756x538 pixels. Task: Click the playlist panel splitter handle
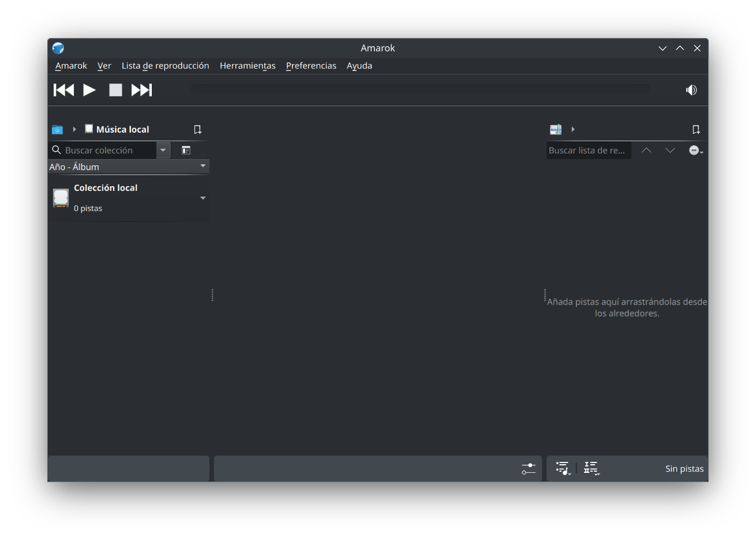[x=545, y=295]
